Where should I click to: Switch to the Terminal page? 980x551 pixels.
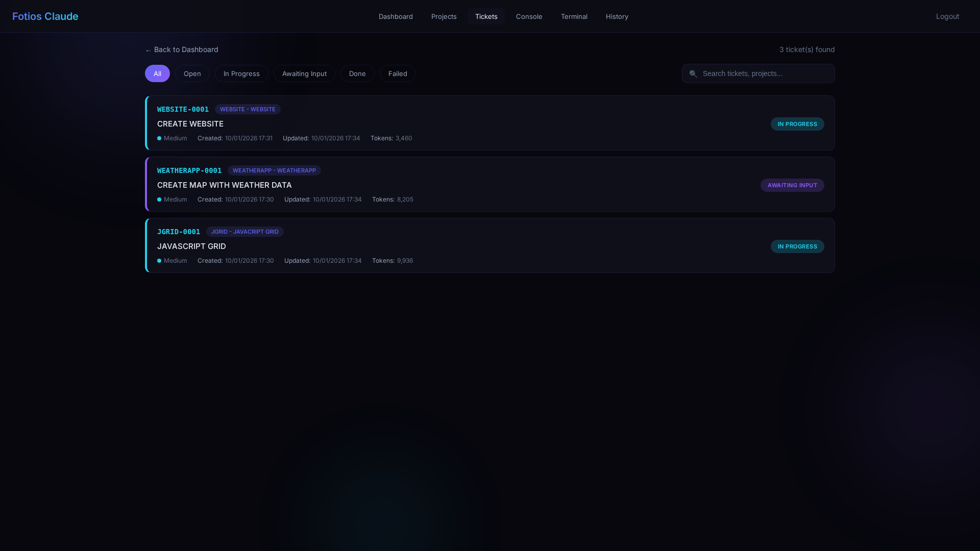click(x=574, y=16)
